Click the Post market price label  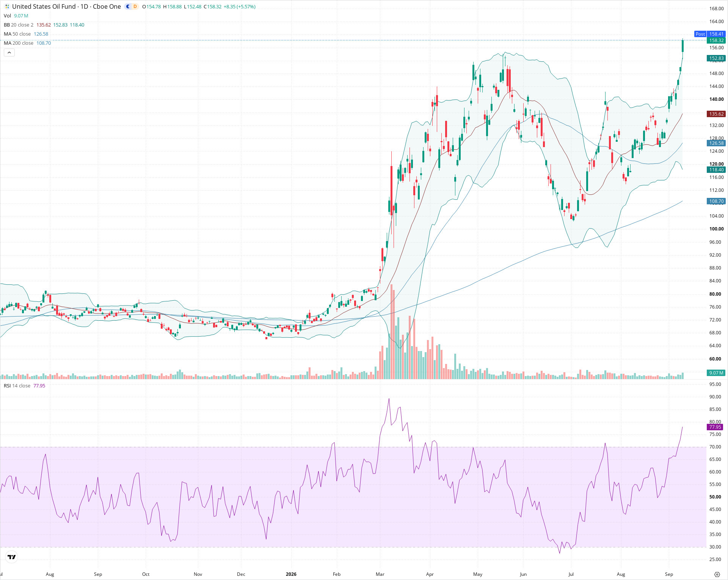700,34
